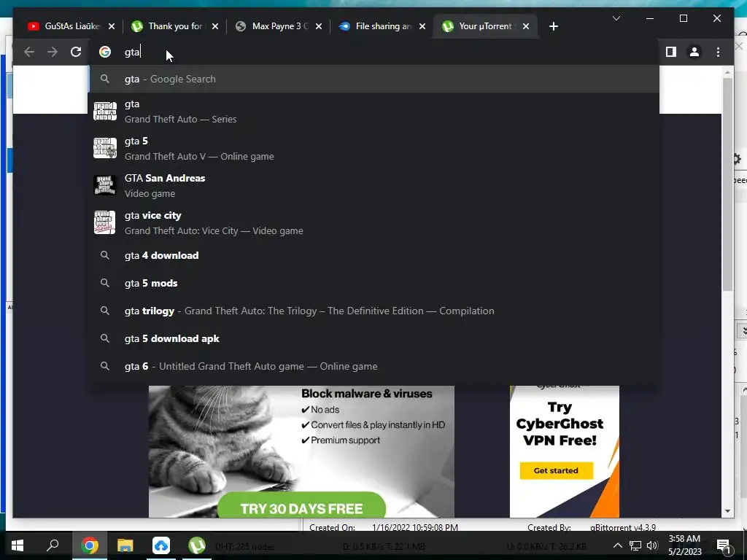Image resolution: width=747 pixels, height=560 pixels.
Task: Click the scroll up arrow of the page
Action: click(x=727, y=72)
